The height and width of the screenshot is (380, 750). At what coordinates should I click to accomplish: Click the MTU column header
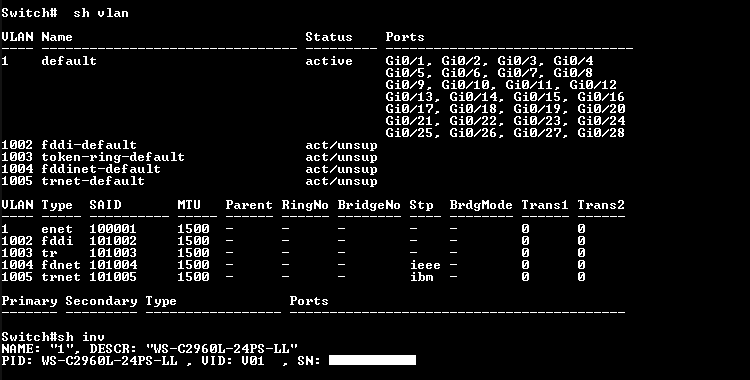pyautogui.click(x=189, y=205)
